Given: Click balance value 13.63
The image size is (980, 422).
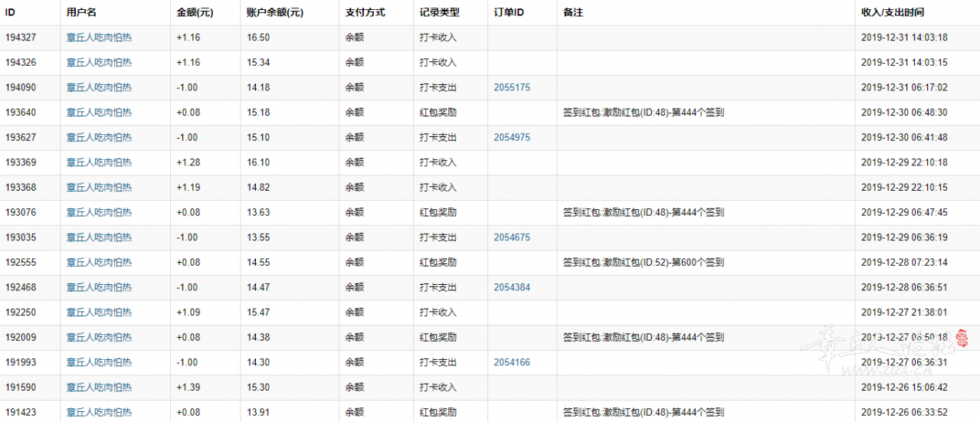Looking at the screenshot, I should (258, 212).
